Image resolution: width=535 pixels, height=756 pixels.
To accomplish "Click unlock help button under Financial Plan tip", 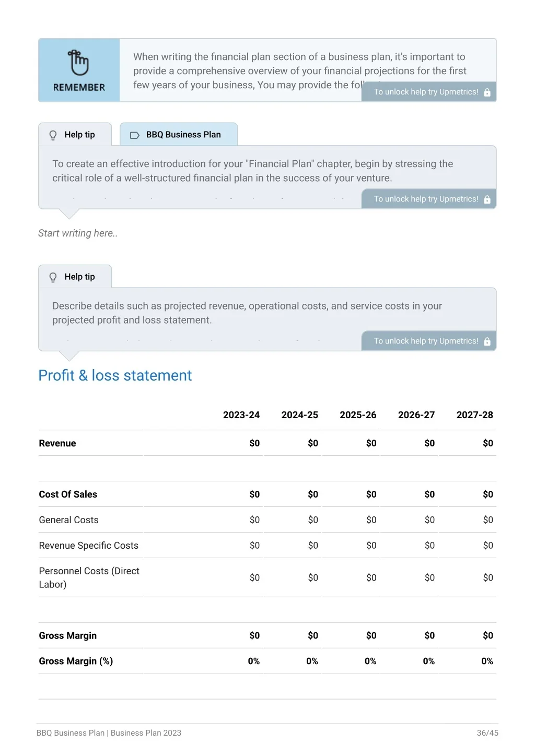I will click(x=429, y=199).
